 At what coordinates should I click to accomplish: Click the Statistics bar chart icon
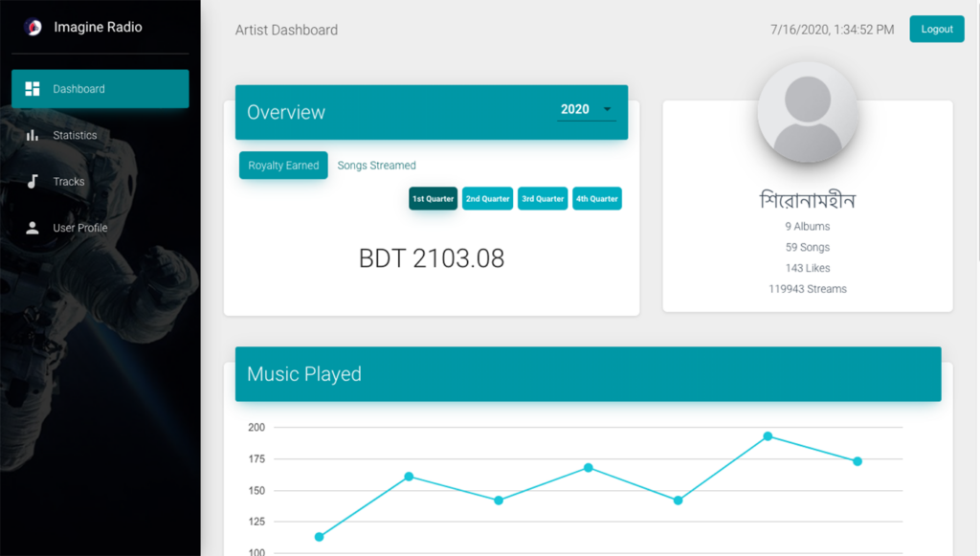(x=33, y=135)
